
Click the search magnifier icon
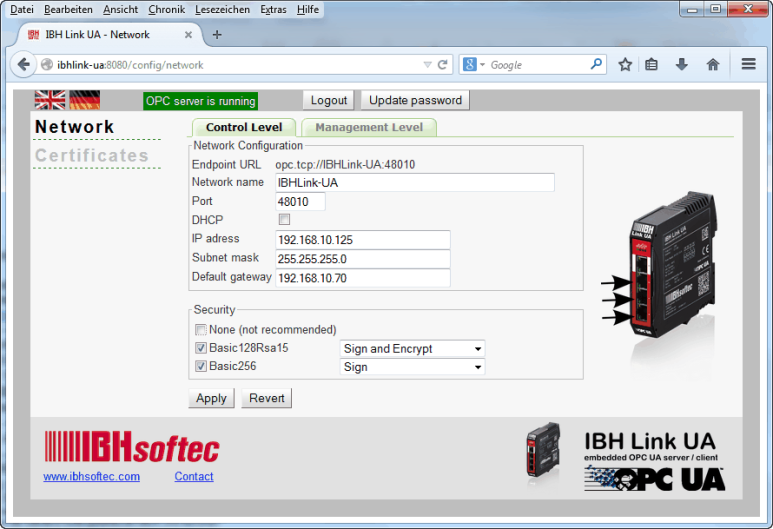coord(596,64)
